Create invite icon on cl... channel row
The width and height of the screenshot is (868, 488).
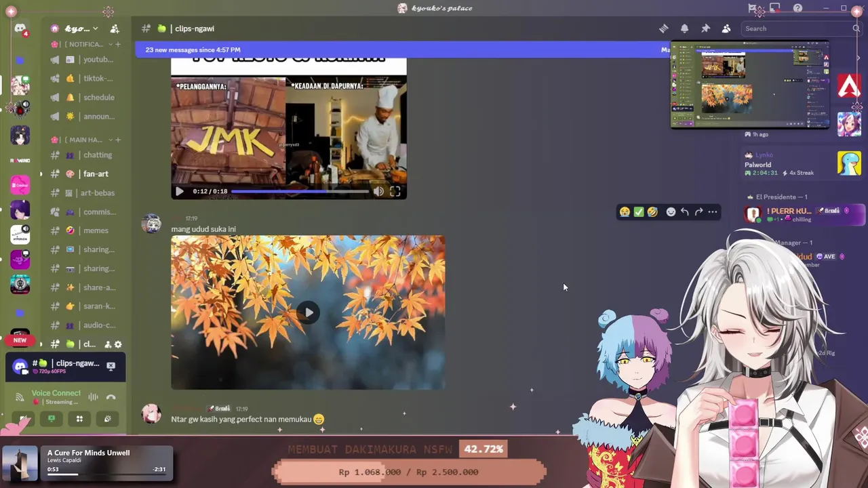tap(107, 344)
